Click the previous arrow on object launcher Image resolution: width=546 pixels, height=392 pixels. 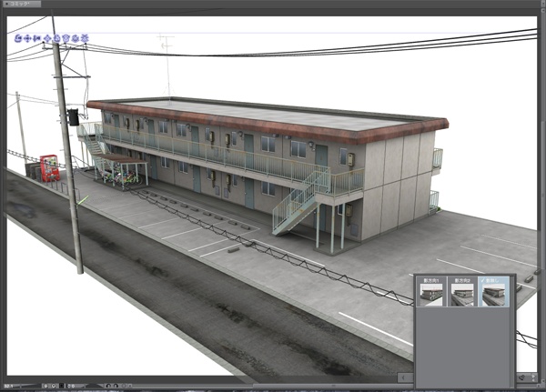click(403, 377)
